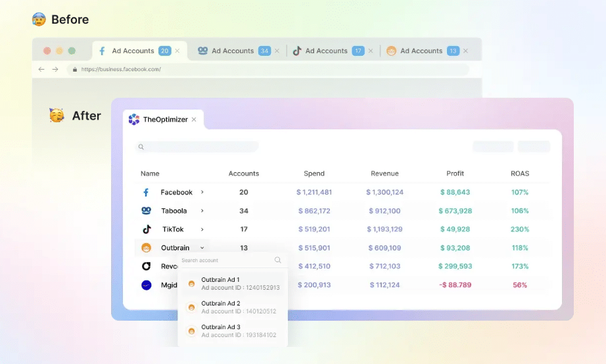Click the green window maximize dot

point(72,51)
